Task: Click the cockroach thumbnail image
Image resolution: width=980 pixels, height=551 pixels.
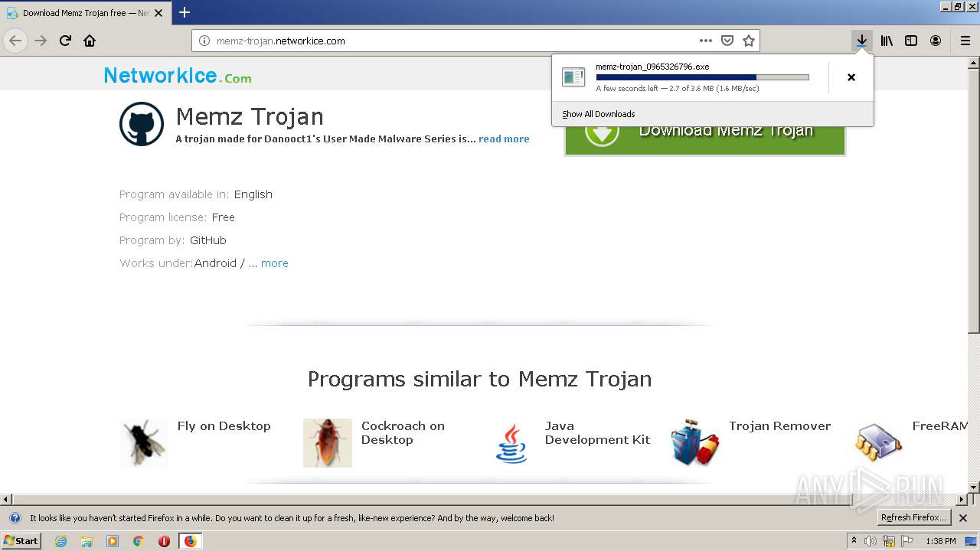Action: pyautogui.click(x=328, y=442)
